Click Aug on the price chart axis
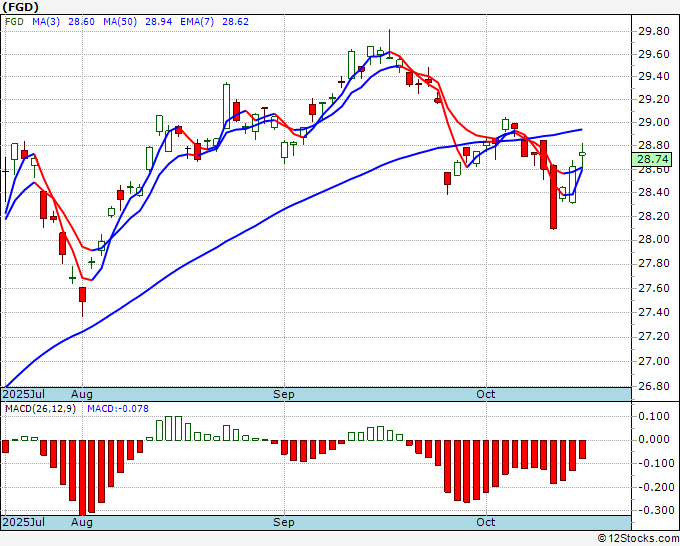 click(x=82, y=394)
